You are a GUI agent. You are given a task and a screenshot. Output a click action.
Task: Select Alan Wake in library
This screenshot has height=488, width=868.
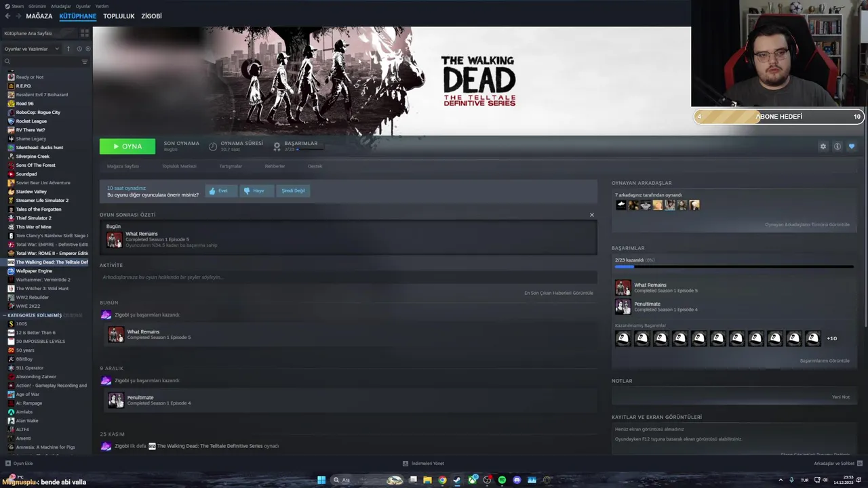(27, 421)
